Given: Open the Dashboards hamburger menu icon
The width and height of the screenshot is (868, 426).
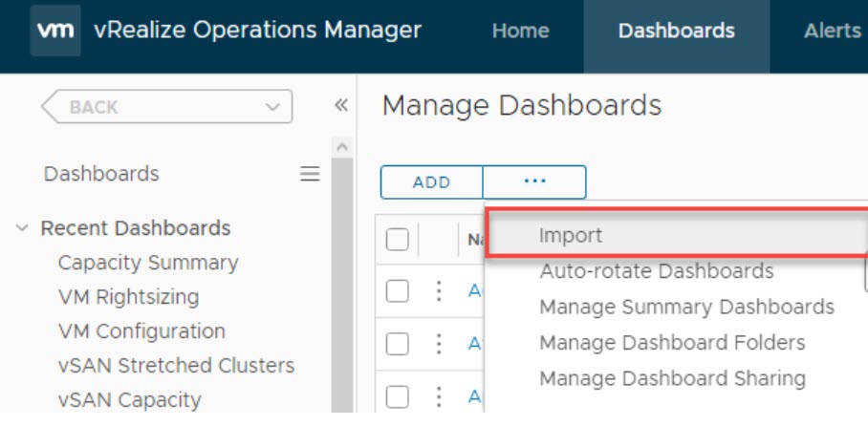Looking at the screenshot, I should click(x=310, y=174).
